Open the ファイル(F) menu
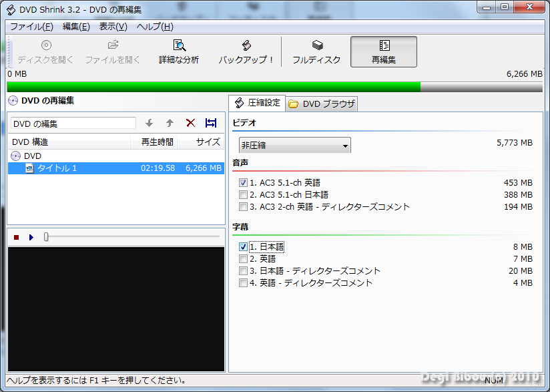Viewport: 550px width, 392px height. coord(31,27)
